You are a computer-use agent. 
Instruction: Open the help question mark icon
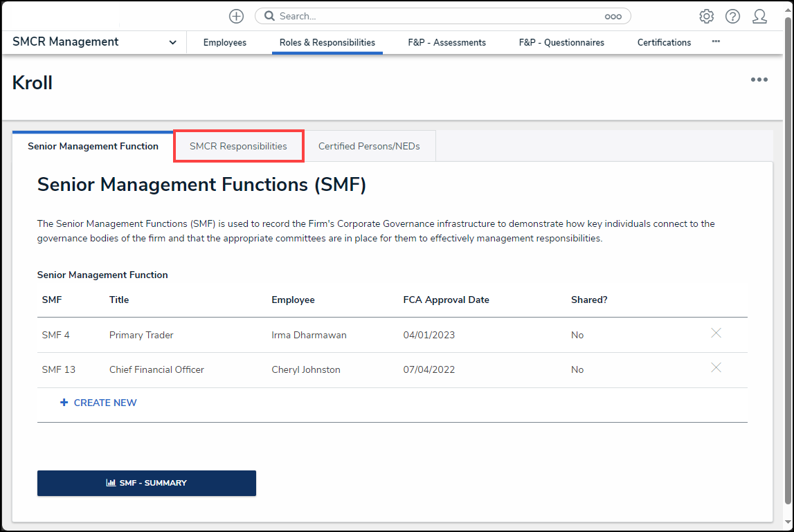732,16
